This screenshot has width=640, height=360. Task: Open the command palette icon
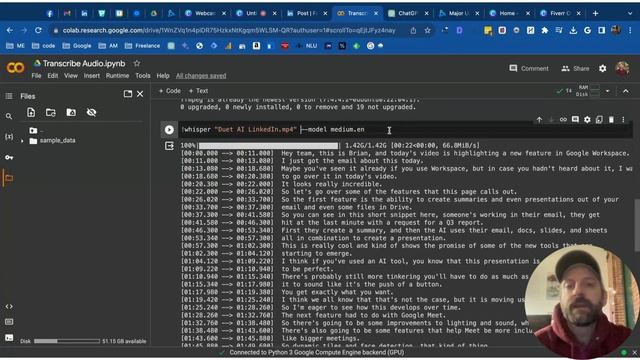[x=9, y=322]
